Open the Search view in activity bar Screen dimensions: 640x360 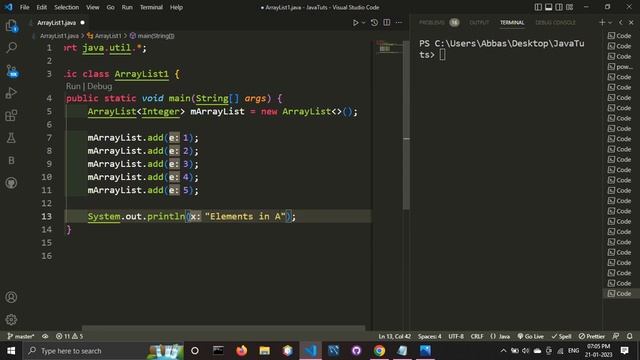[x=11, y=48]
